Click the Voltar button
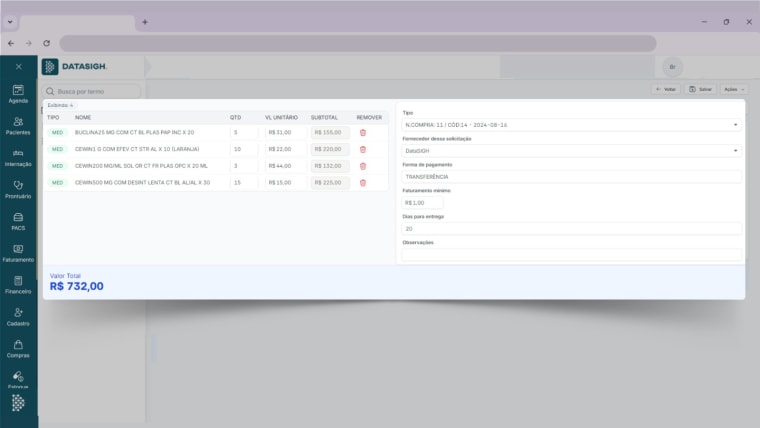Viewport: 760px width, 428px height. point(665,89)
